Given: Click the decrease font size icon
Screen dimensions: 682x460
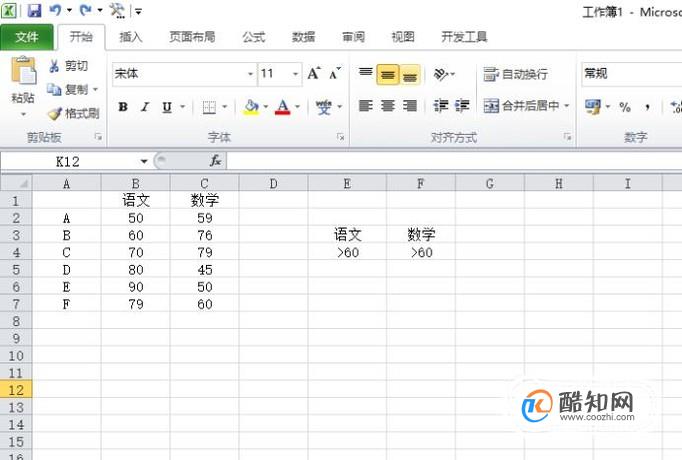Looking at the screenshot, I should 335,73.
